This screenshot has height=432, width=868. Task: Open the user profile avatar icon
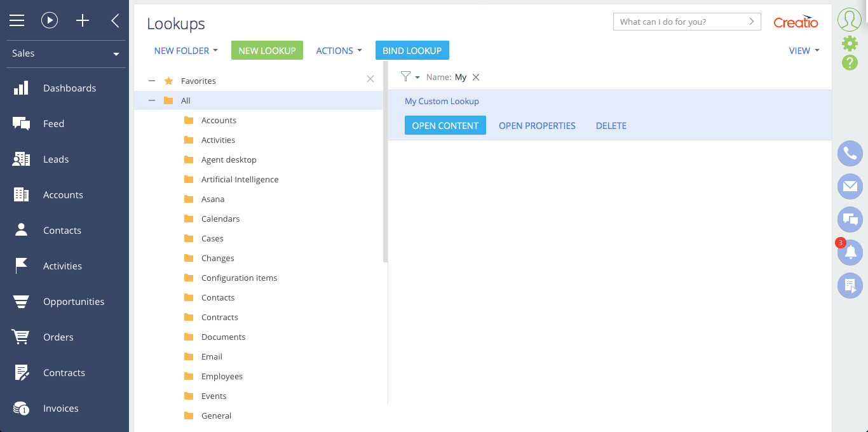coord(850,20)
